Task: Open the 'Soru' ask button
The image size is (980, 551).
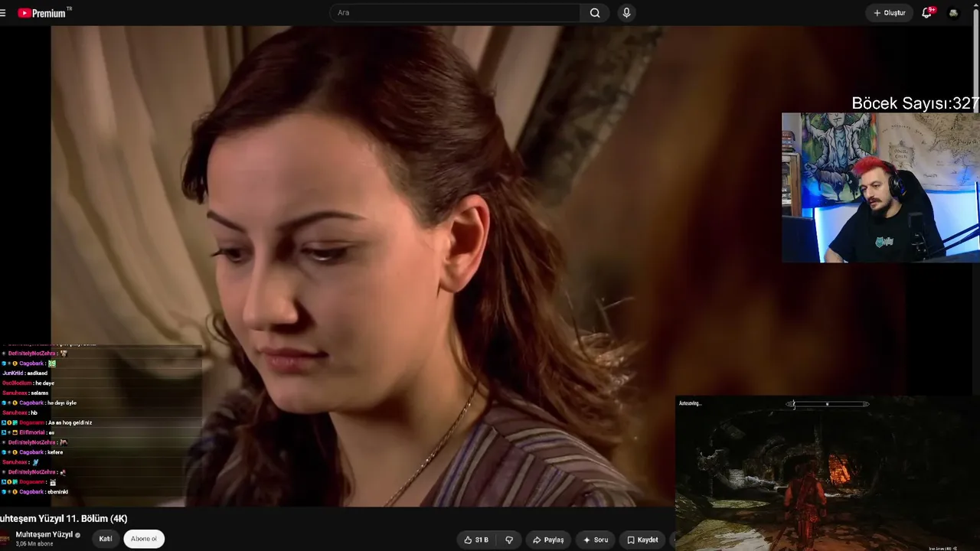Action: pos(596,540)
